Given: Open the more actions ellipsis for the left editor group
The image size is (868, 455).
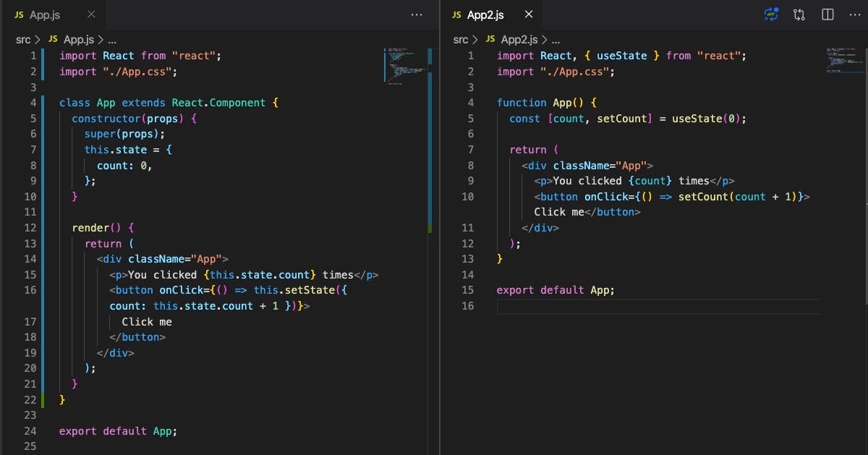Looking at the screenshot, I should click(x=417, y=14).
